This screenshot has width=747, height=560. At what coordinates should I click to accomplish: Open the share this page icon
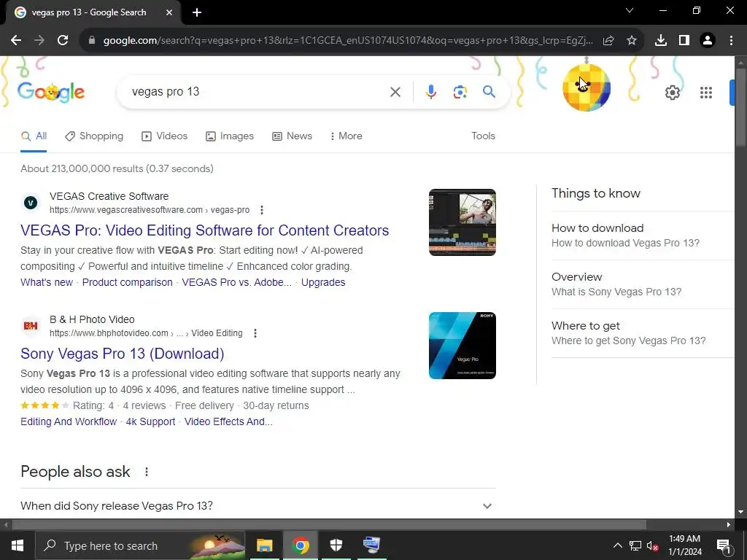tap(608, 41)
